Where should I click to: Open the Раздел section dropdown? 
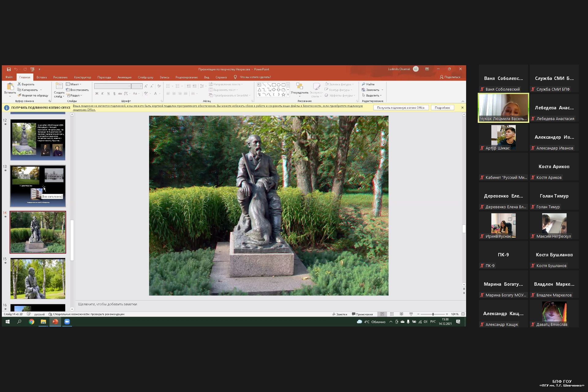coord(74,95)
